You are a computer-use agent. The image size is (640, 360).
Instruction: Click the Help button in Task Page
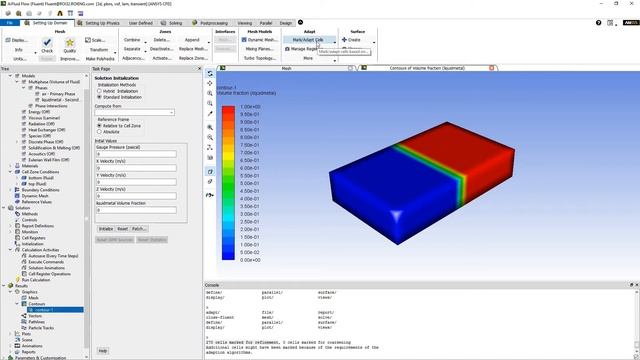click(102, 351)
